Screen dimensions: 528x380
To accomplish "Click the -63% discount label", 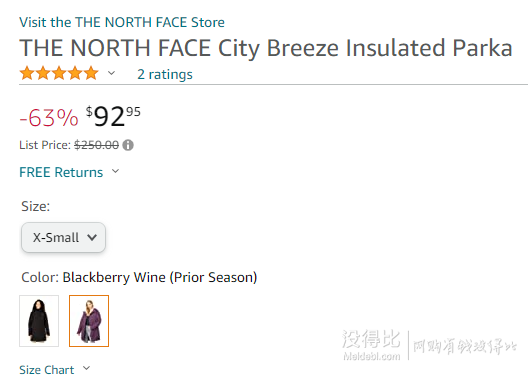I will (x=49, y=118).
